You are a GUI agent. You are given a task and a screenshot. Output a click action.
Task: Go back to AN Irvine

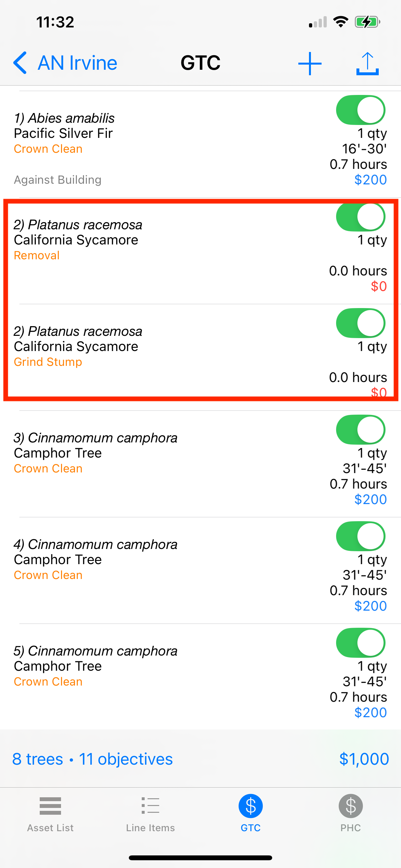click(77, 63)
